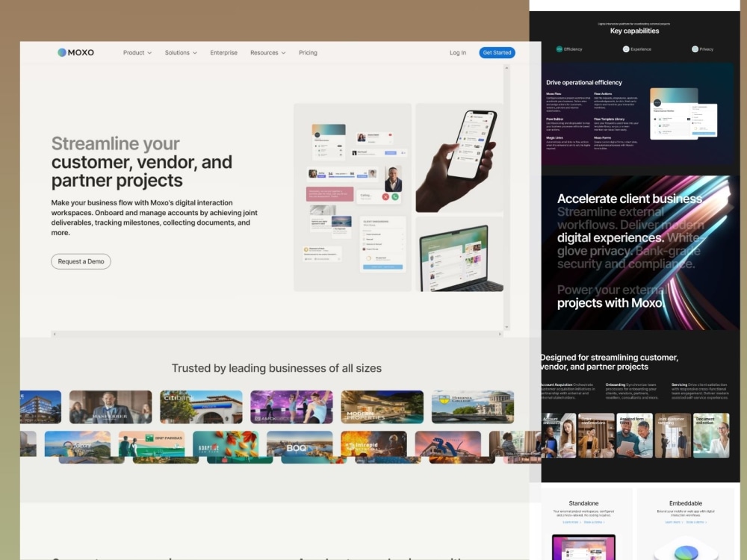
Task: Open the Product dropdown menu
Action: [x=137, y=52]
